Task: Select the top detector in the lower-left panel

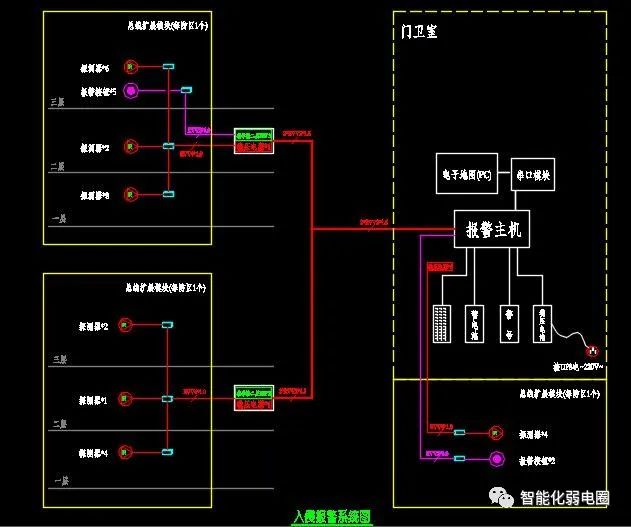Action: point(125,325)
